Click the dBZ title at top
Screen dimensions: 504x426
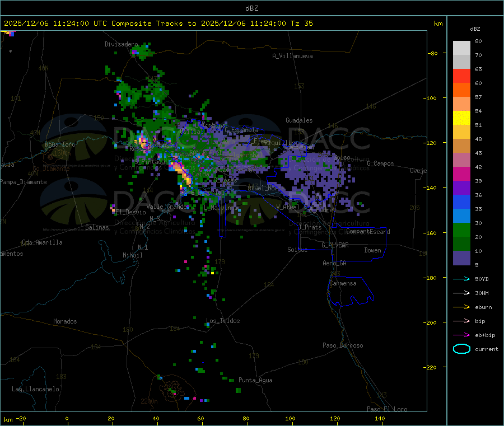point(251,8)
